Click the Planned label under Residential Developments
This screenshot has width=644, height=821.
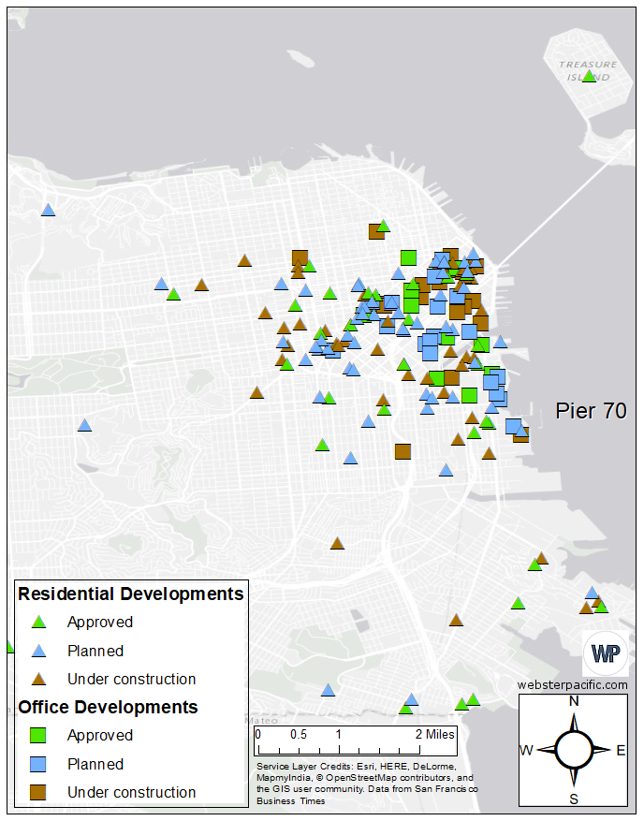[x=95, y=651]
